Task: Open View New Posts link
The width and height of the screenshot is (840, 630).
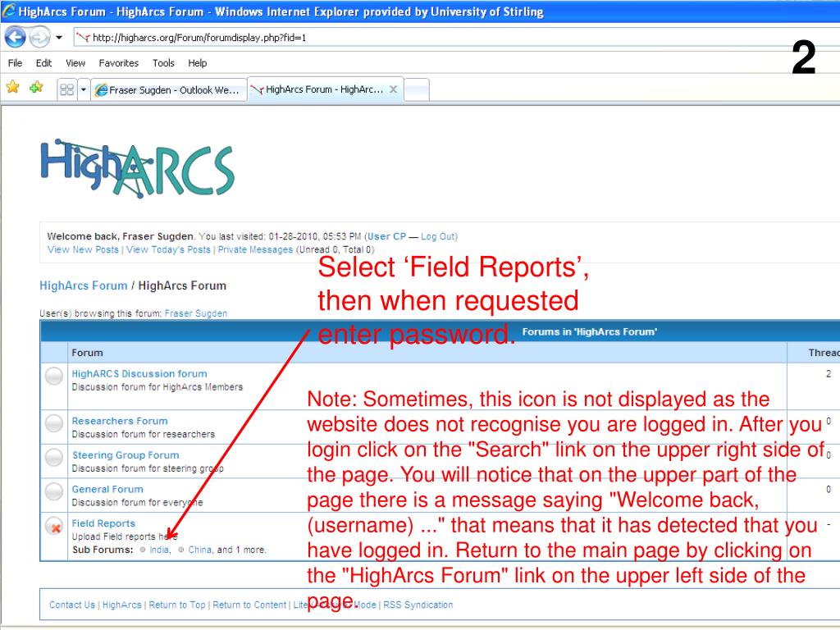Action: point(83,249)
